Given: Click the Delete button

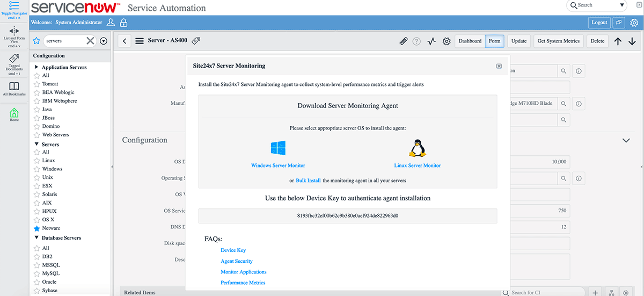Looking at the screenshot, I should click(x=597, y=41).
